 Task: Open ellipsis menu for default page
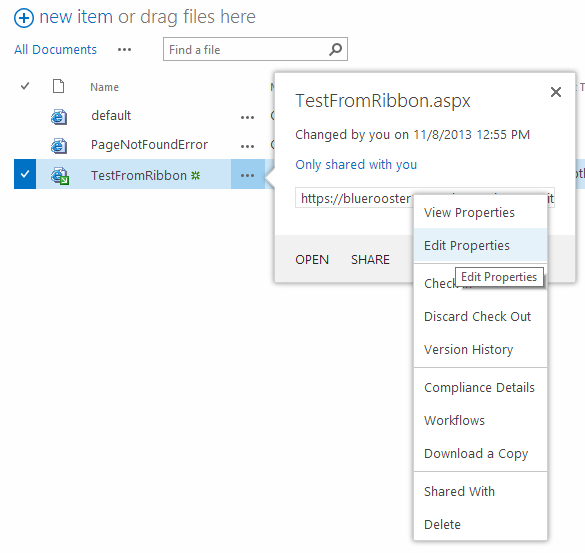pos(247,118)
